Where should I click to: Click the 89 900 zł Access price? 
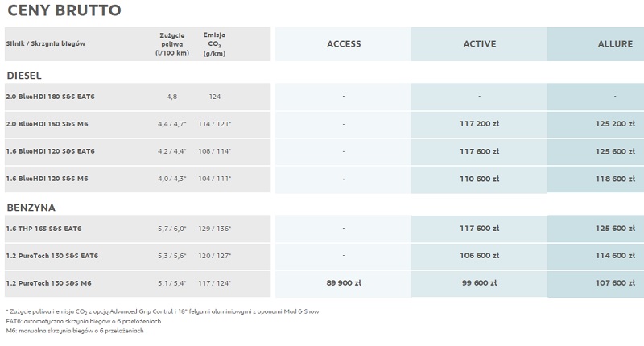click(x=344, y=282)
